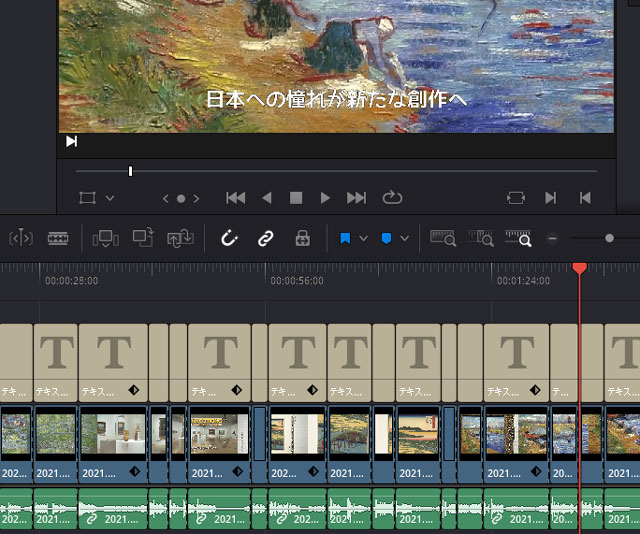Click the timeline zoom slider handle
640x534 pixels.
(609, 238)
